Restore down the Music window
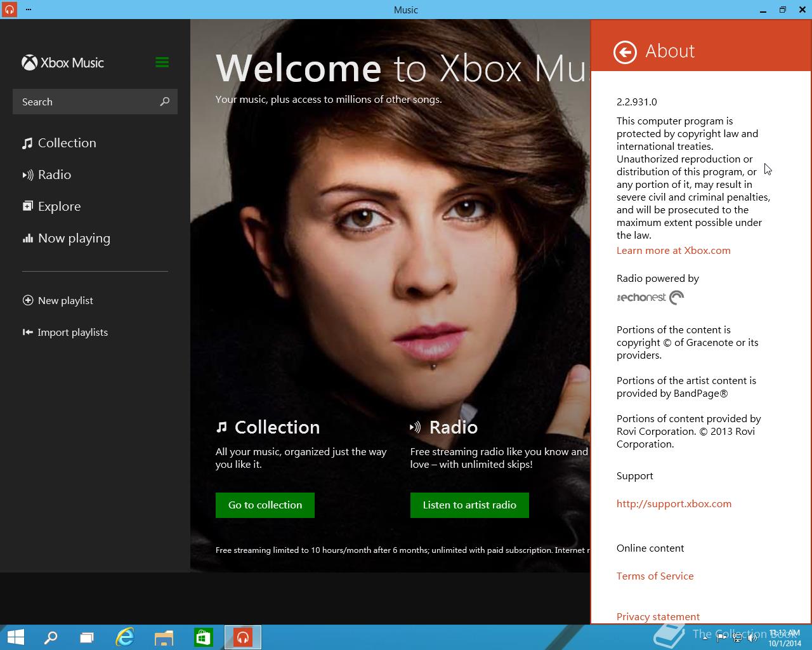Viewport: 812px width, 650px height. pyautogui.click(x=782, y=10)
